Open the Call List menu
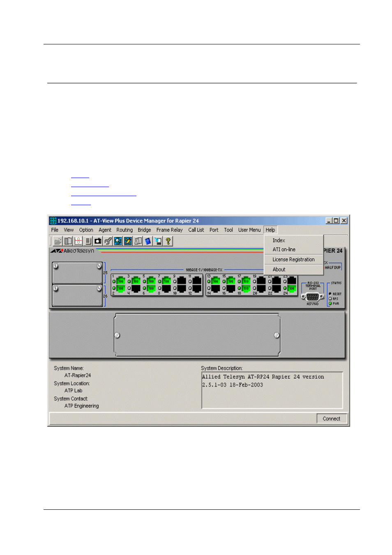 click(x=196, y=230)
